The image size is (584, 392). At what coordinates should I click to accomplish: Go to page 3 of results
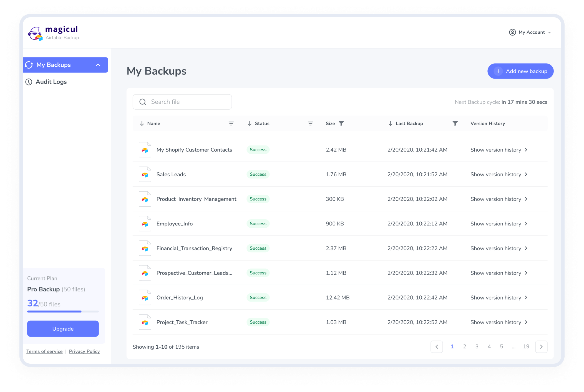[x=477, y=346]
